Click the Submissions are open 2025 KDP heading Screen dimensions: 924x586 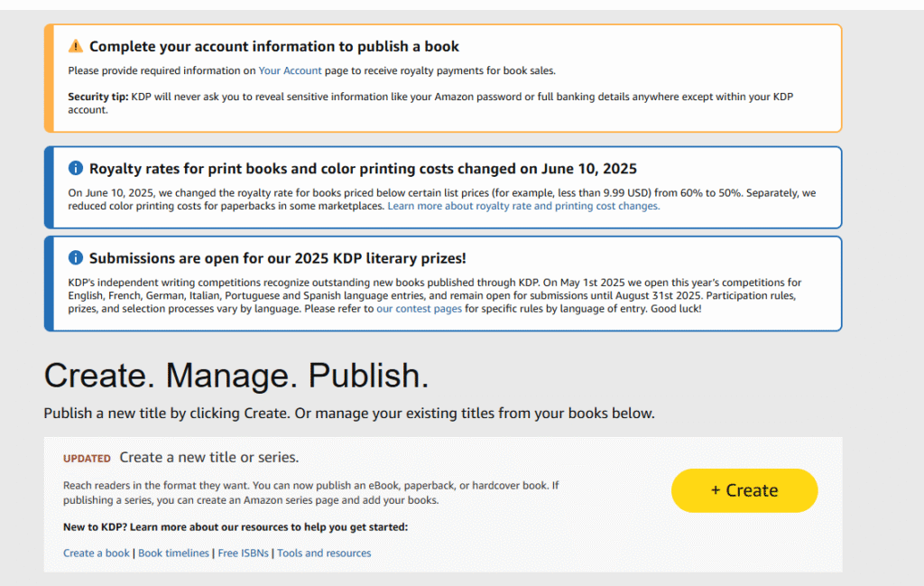(278, 258)
